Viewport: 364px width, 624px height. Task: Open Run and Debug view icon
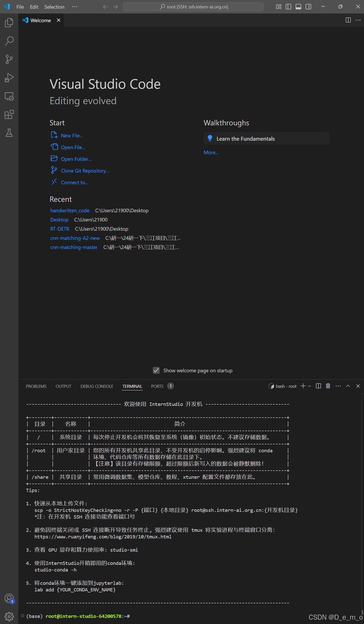[9, 77]
